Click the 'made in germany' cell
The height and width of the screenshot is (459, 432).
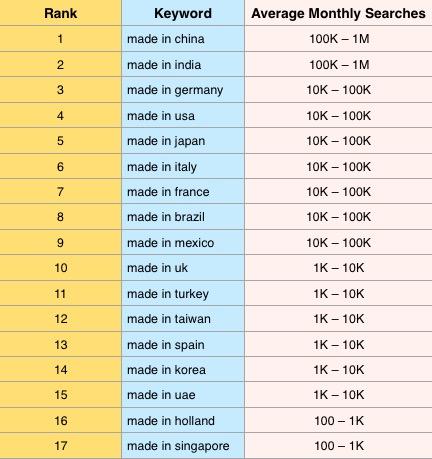183,90
